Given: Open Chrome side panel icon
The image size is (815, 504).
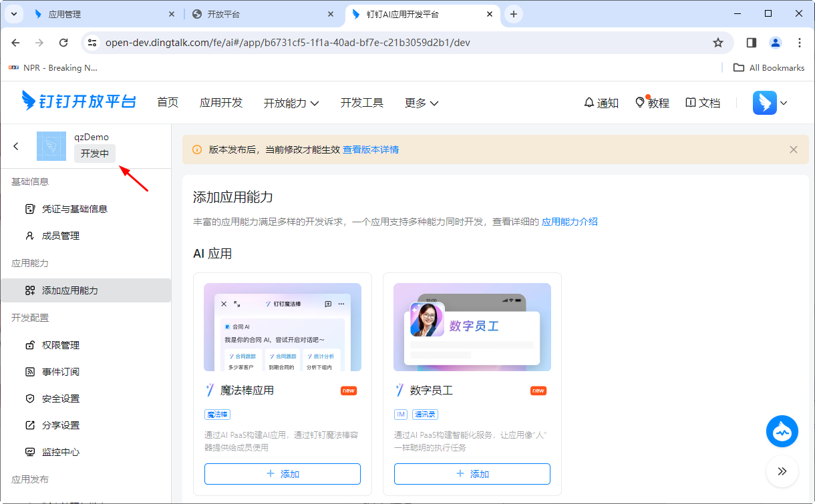Looking at the screenshot, I should [752, 43].
